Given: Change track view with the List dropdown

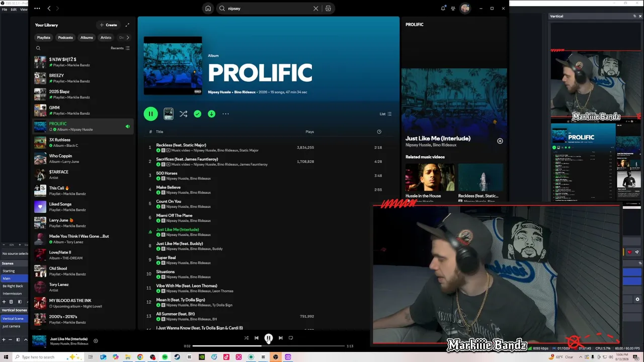Looking at the screenshot, I should point(385,114).
